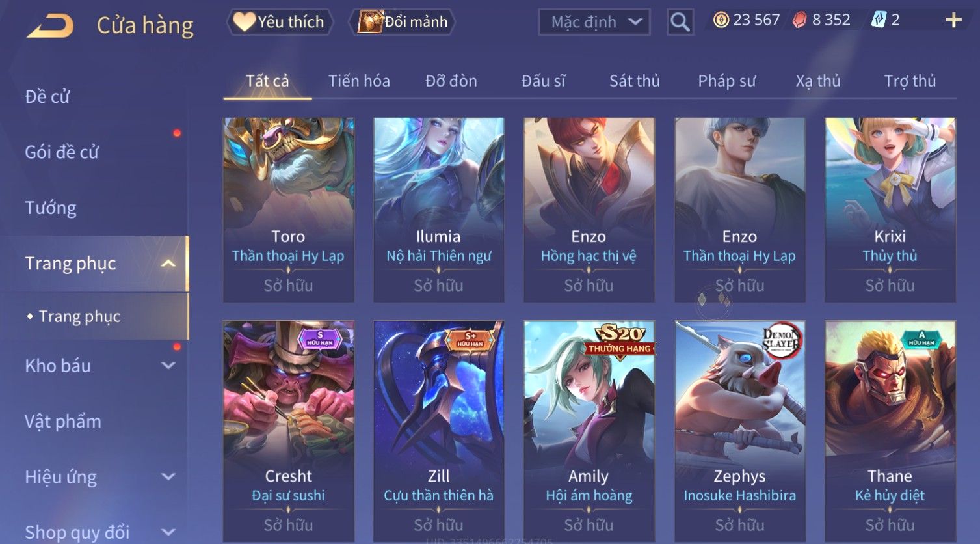Open the search magnifier icon
This screenshot has height=544, width=980.
pyautogui.click(x=680, y=22)
